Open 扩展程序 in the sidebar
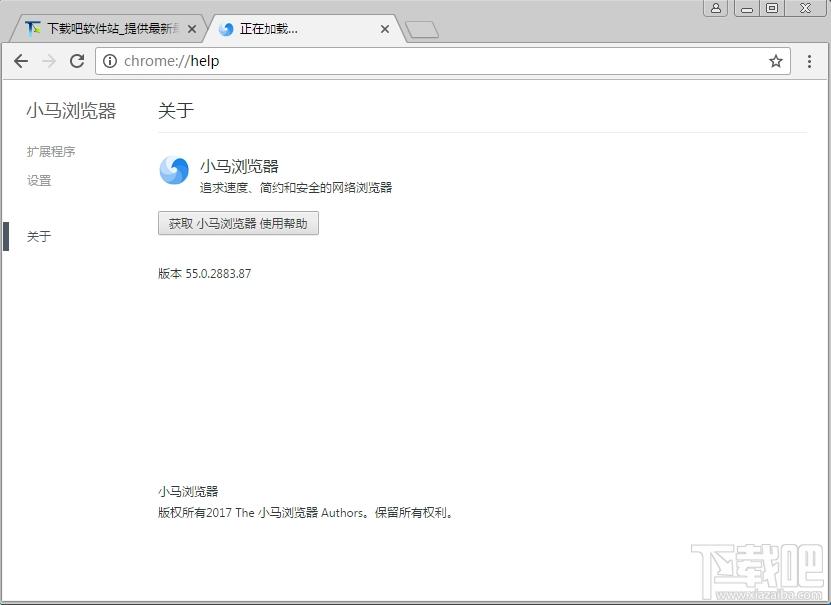 tap(51, 152)
